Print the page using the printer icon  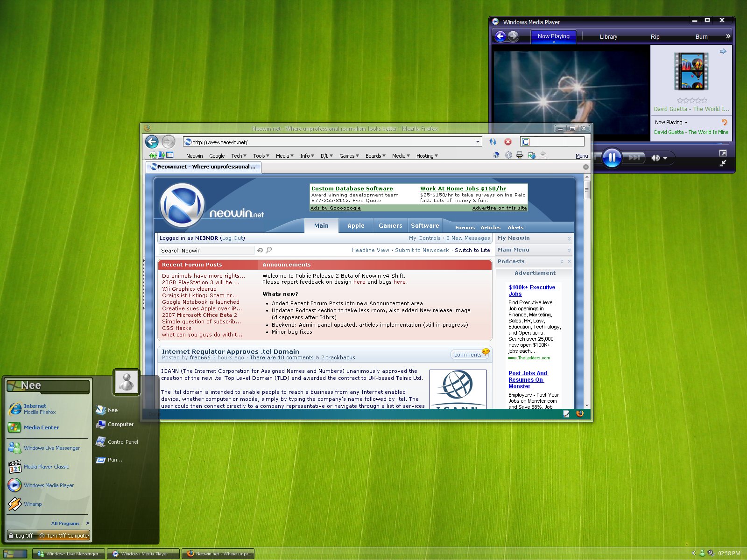click(x=520, y=155)
